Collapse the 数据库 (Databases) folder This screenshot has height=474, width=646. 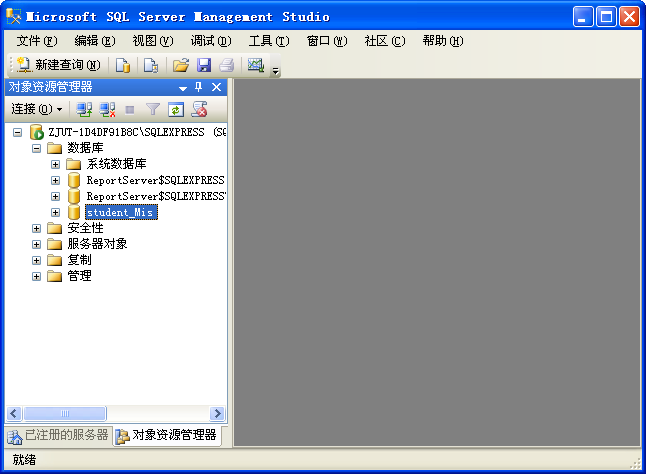37,148
